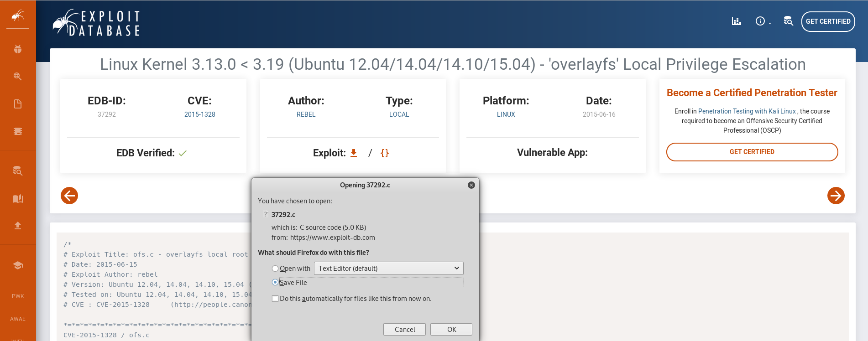Click EDB-ID value 37292
The image size is (868, 341).
point(107,114)
